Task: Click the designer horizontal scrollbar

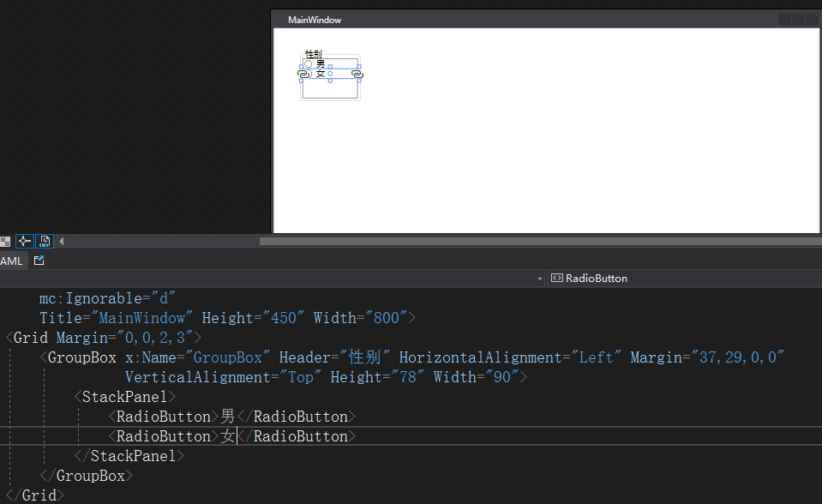Action: tap(541, 241)
